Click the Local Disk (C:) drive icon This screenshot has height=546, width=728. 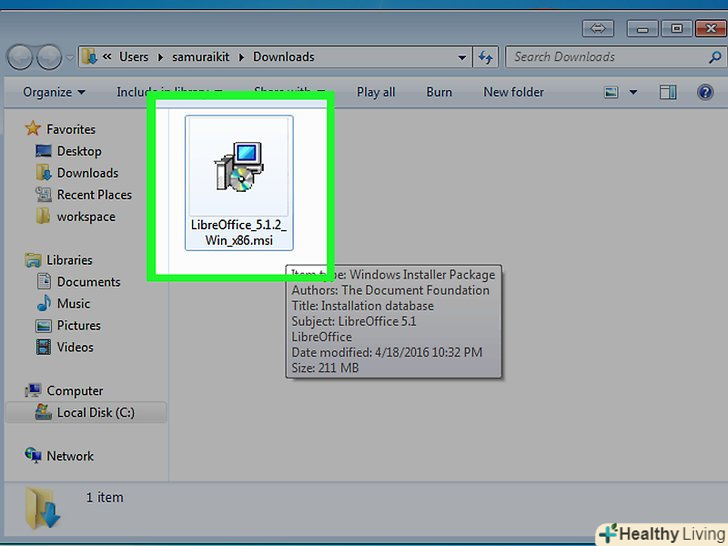click(x=43, y=412)
